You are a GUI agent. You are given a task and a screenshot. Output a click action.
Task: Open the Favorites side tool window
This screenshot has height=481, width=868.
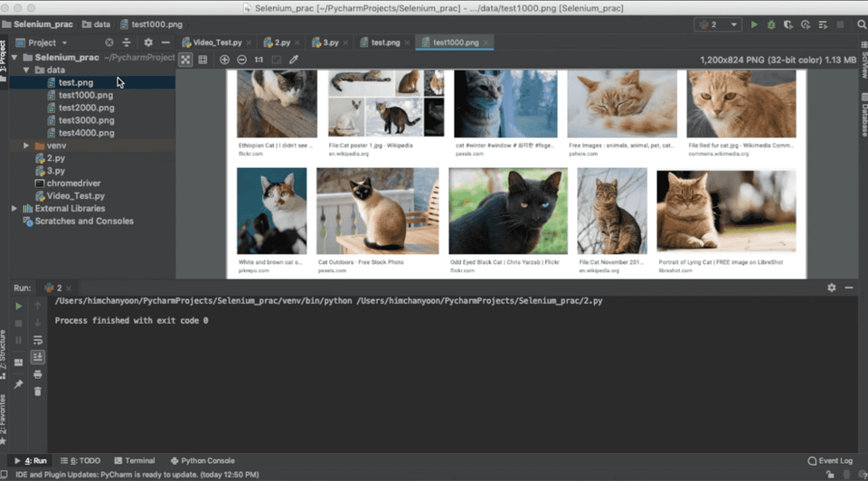(x=4, y=419)
